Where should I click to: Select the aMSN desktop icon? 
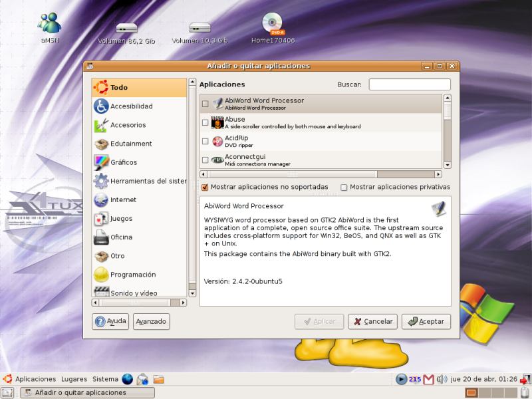50,28
